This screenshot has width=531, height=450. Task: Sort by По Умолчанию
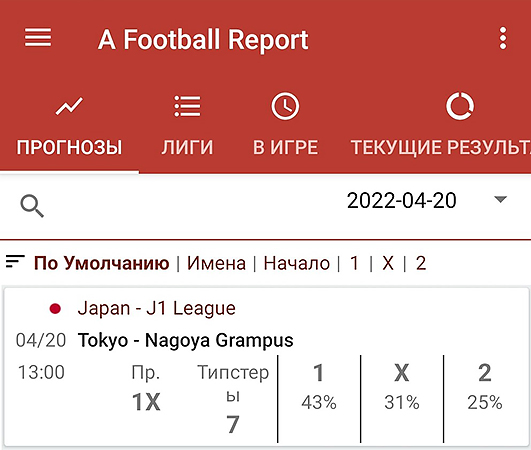pos(102,263)
